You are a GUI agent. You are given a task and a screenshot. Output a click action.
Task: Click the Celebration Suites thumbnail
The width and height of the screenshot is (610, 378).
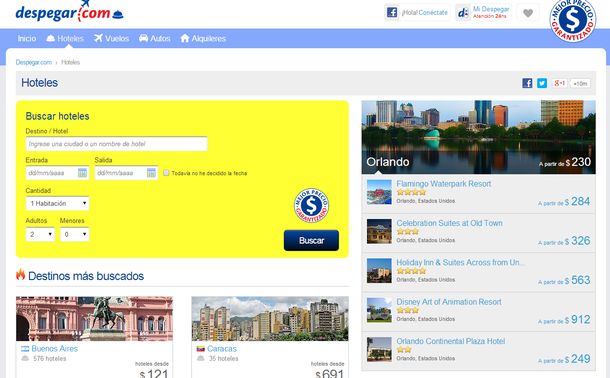click(x=379, y=231)
